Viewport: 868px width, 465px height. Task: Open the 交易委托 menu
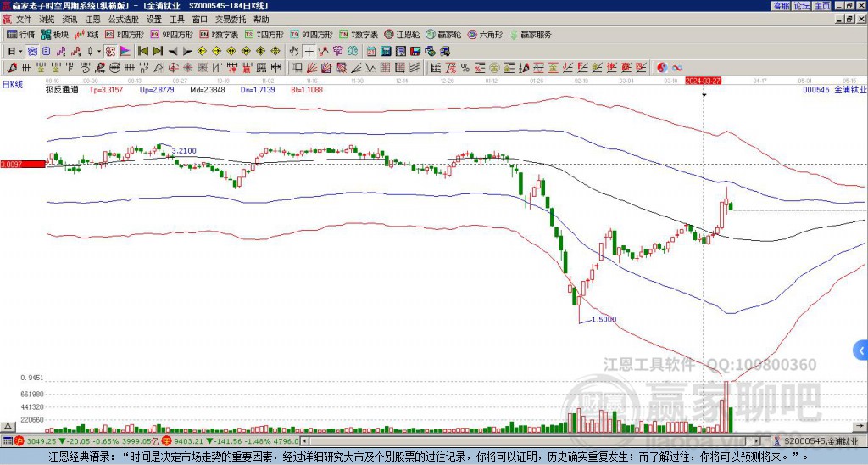click(x=231, y=20)
